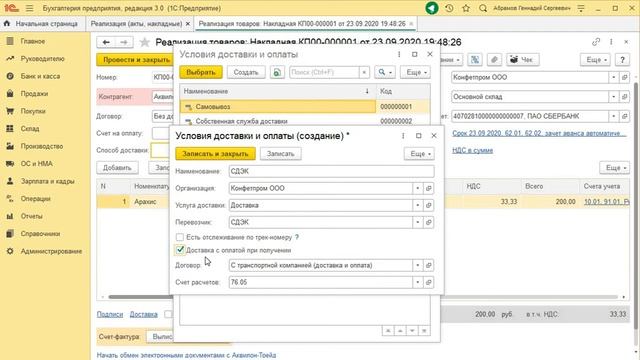This screenshot has height=360, width=640.
Task: Expand Основной склад dropdown
Action: [613, 97]
